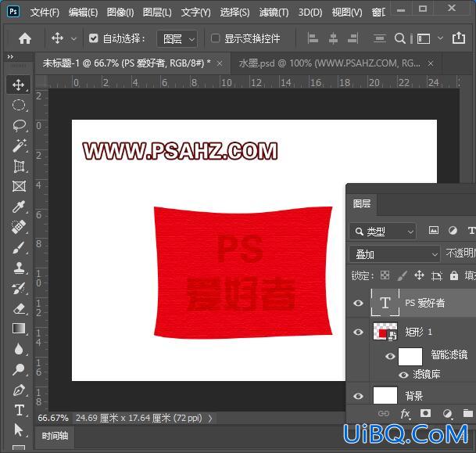The width and height of the screenshot is (476, 453).
Task: Select the Path Selection tool
Action: click(x=19, y=430)
